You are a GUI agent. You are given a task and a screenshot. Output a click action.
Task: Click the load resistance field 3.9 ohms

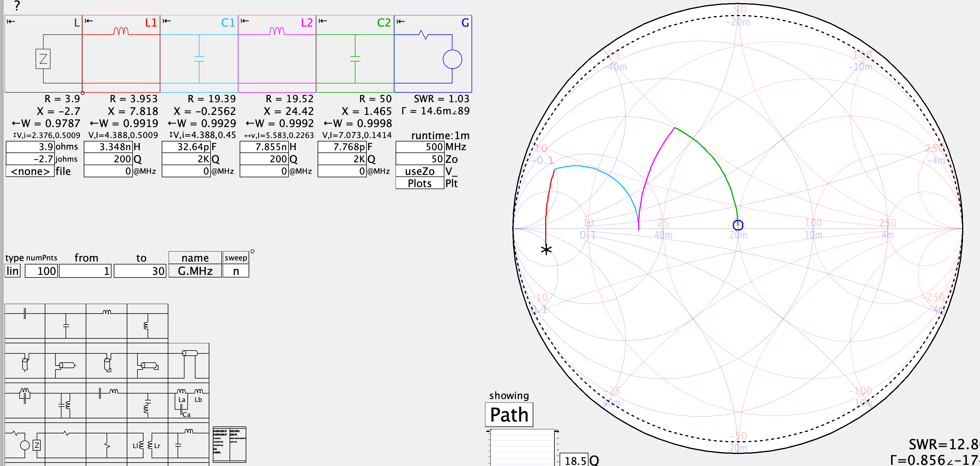tap(30, 147)
